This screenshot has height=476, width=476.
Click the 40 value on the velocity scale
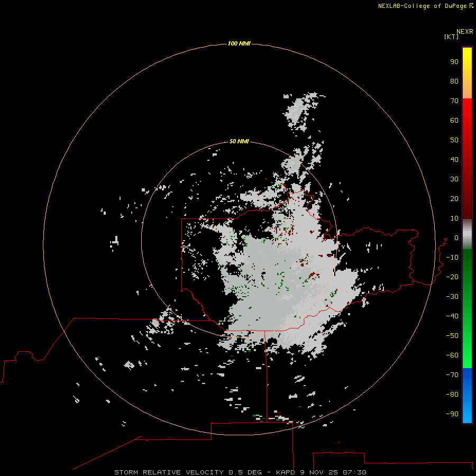(454, 159)
